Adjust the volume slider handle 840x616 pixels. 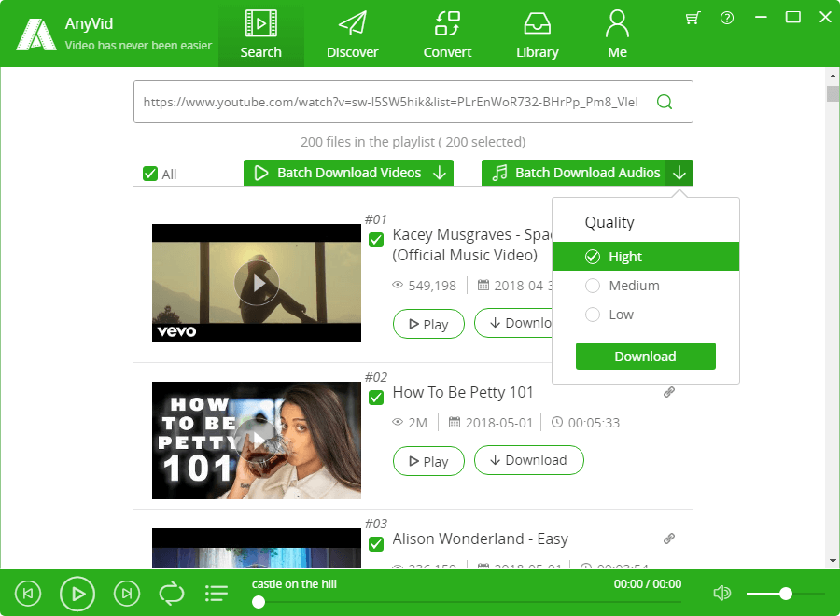786,594
